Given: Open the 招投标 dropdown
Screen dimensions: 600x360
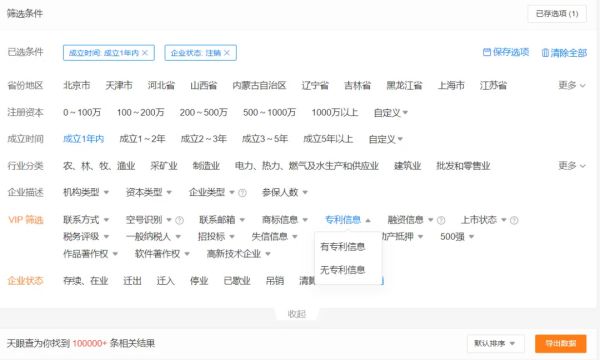Looking at the screenshot, I should tap(216, 237).
